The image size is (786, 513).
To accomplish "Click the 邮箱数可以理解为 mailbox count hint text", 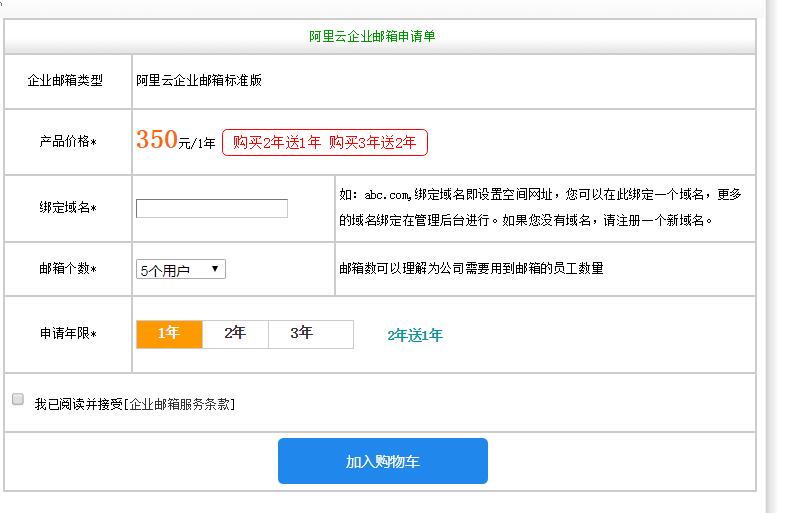I will (471, 268).
